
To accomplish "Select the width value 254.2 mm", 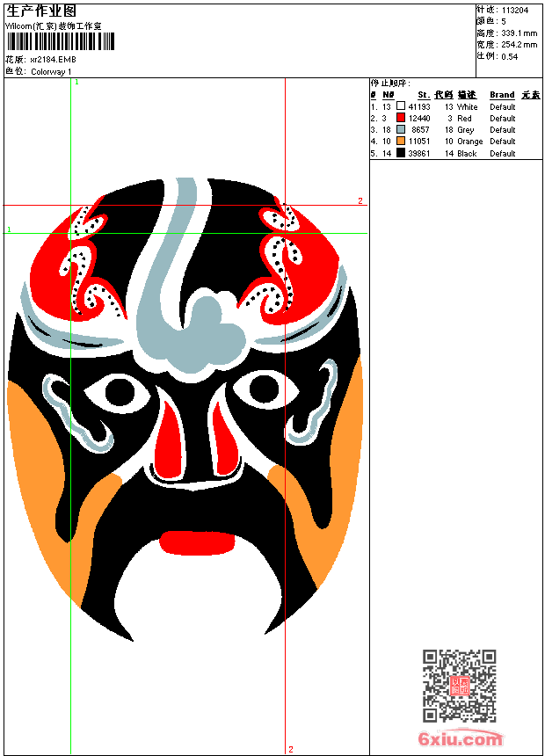I will [x=519, y=45].
